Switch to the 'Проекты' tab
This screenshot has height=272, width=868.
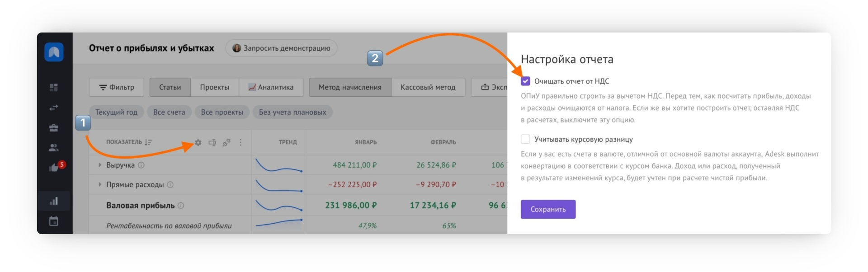click(214, 87)
